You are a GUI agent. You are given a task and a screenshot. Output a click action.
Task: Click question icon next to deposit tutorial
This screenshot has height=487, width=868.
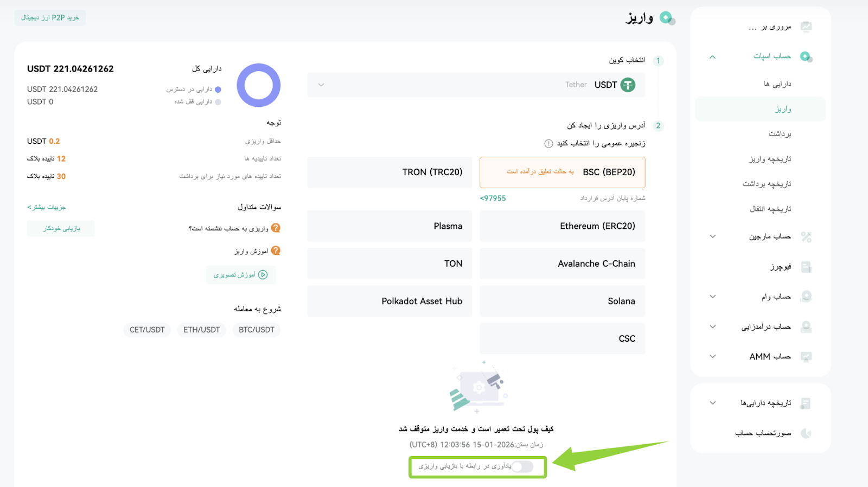coord(276,251)
